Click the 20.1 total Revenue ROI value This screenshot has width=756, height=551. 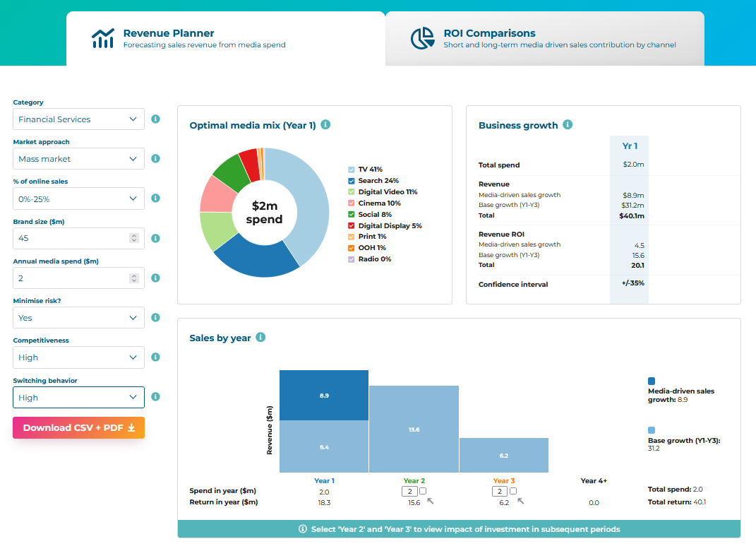pyautogui.click(x=637, y=266)
